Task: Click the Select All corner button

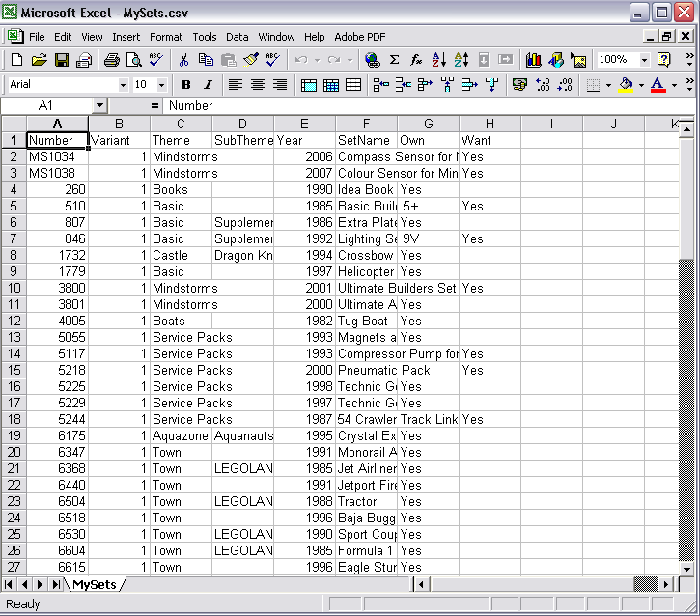Action: point(14,124)
